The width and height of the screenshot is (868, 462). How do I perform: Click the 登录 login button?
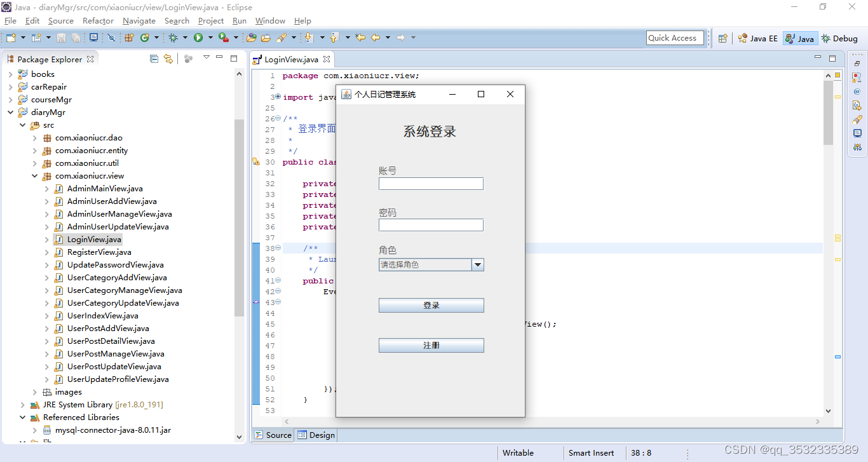[431, 306]
